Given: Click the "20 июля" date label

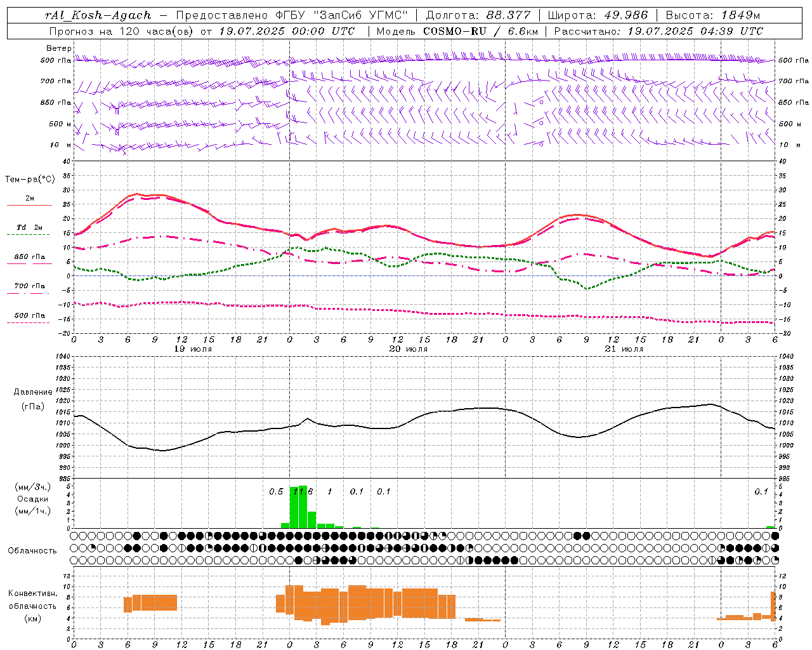Looking at the screenshot, I should tap(409, 349).
